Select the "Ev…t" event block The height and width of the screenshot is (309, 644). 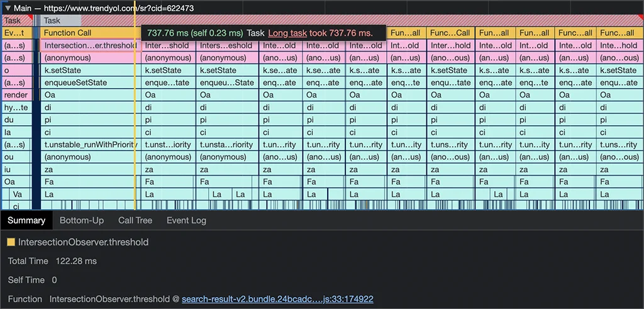point(15,33)
